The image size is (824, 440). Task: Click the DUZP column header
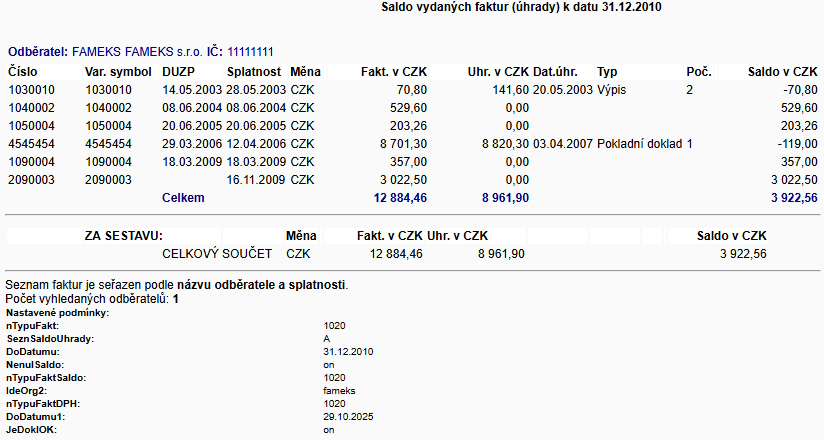178,72
